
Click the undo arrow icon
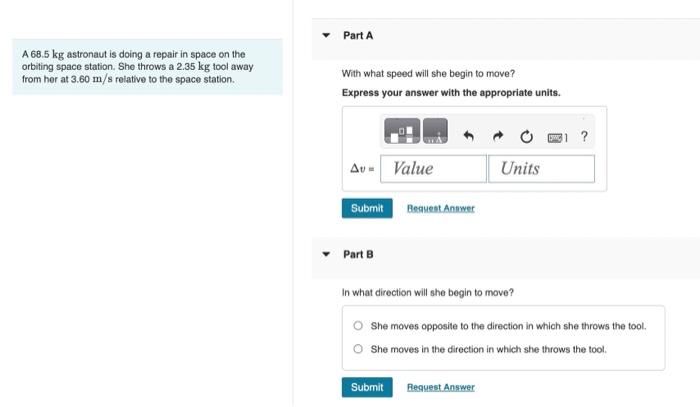coord(468,136)
